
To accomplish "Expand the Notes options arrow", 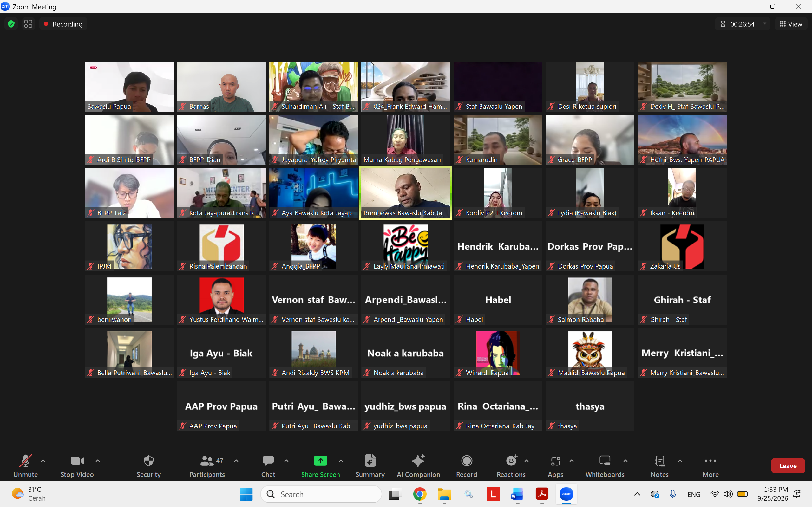I will coord(680,461).
